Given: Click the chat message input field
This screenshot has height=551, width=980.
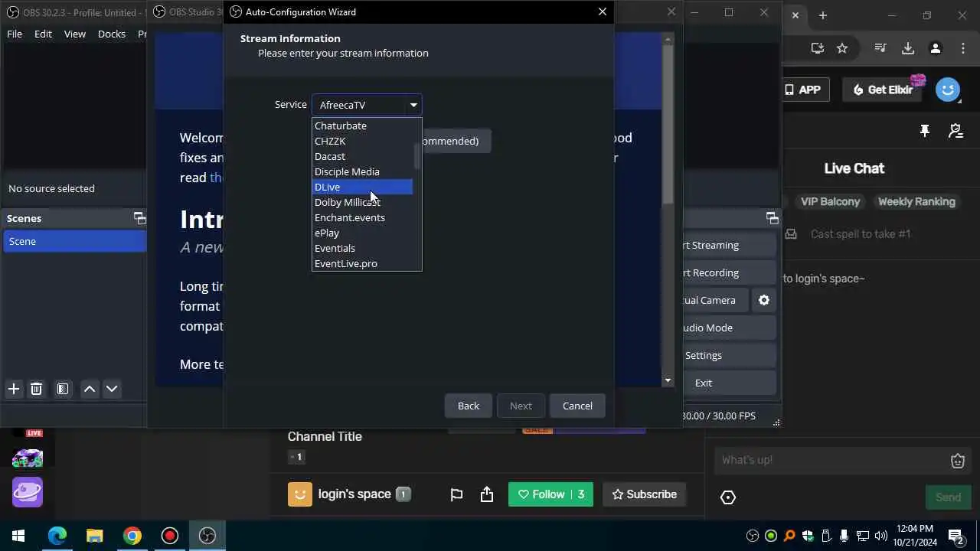Looking at the screenshot, I should coord(832,460).
